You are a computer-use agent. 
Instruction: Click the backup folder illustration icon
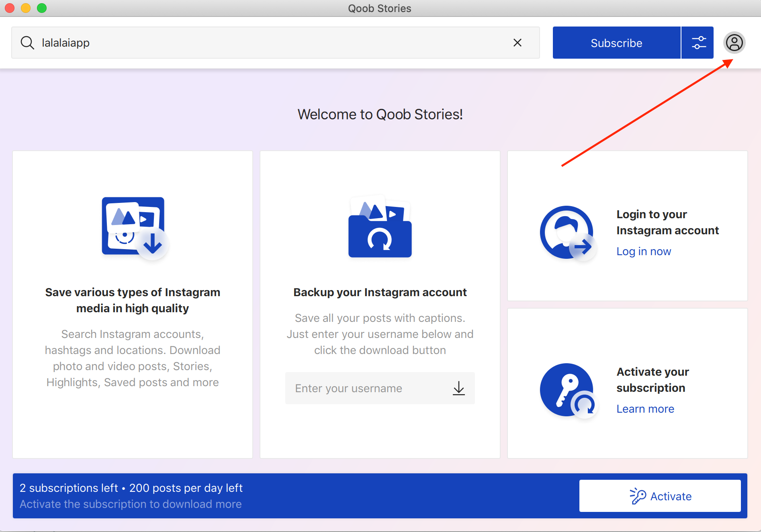380,227
